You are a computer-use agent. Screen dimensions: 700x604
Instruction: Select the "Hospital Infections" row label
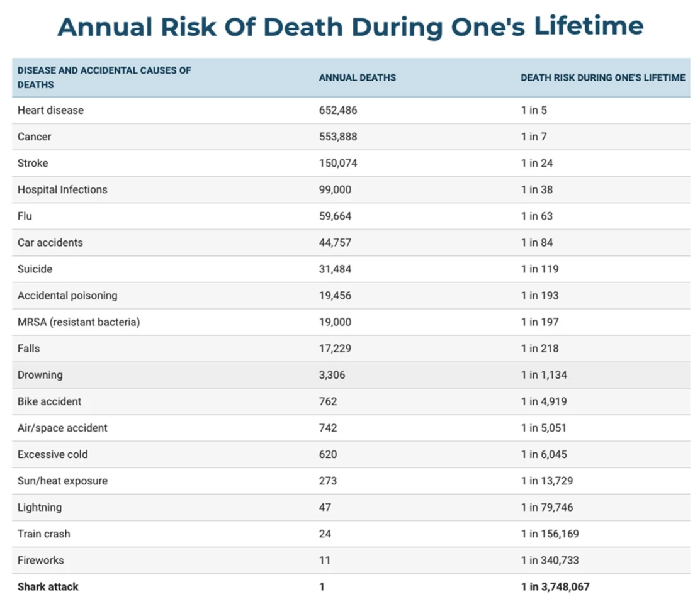(62, 189)
